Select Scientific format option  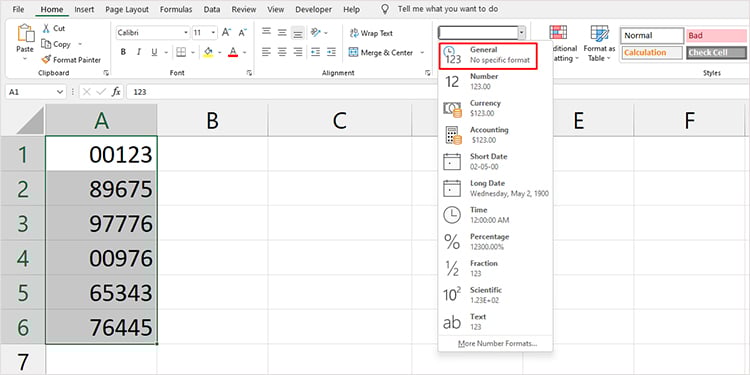495,296
